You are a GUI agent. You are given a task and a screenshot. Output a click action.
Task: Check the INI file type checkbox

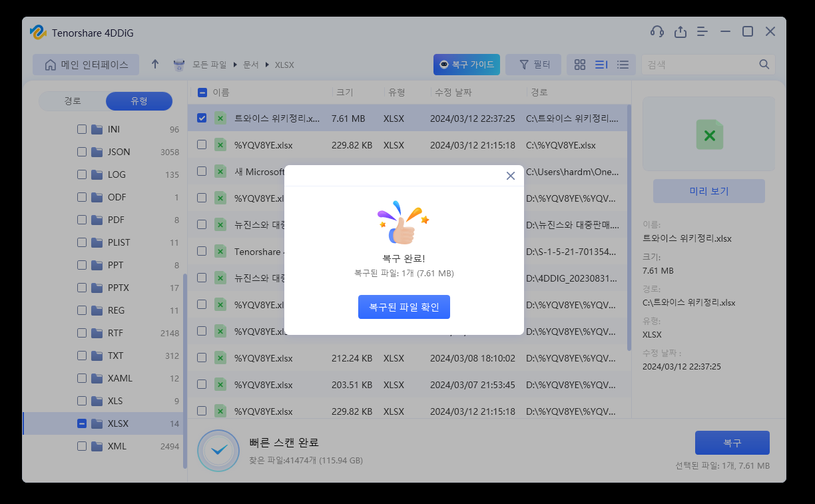click(82, 129)
